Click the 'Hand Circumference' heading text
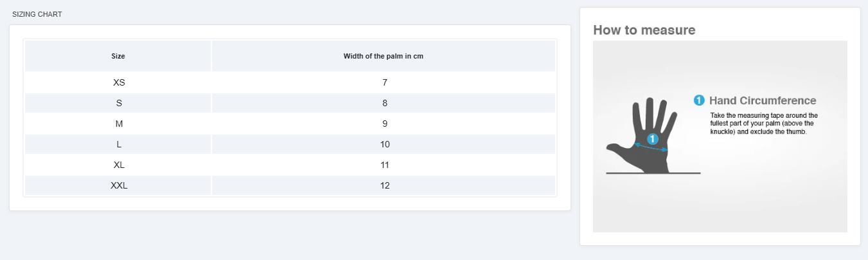Viewport: 868px width, 260px height. pos(763,100)
